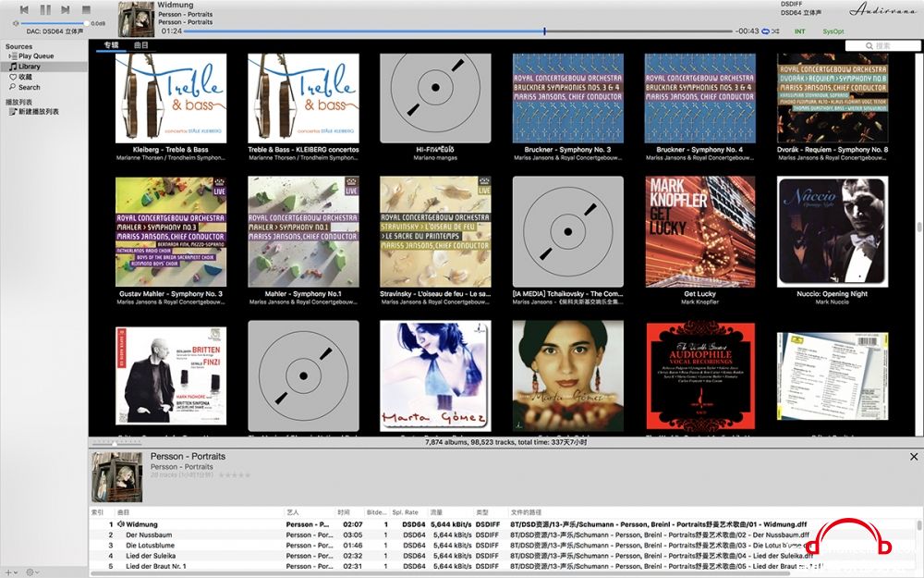
Task: Sort tracks by 曲目 title column
Action: pos(200,512)
